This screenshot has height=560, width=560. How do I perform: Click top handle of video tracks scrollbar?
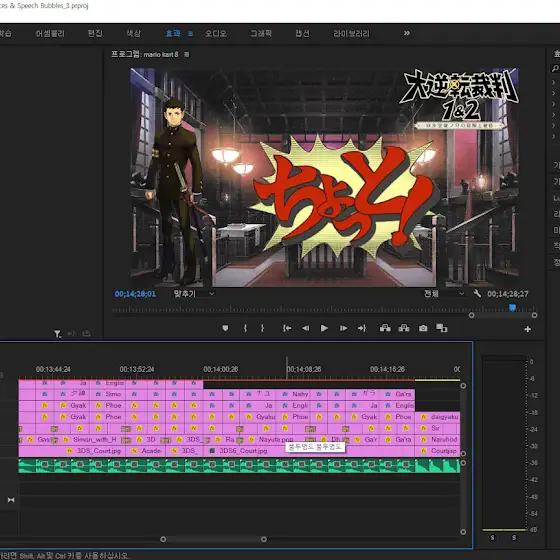[463, 386]
